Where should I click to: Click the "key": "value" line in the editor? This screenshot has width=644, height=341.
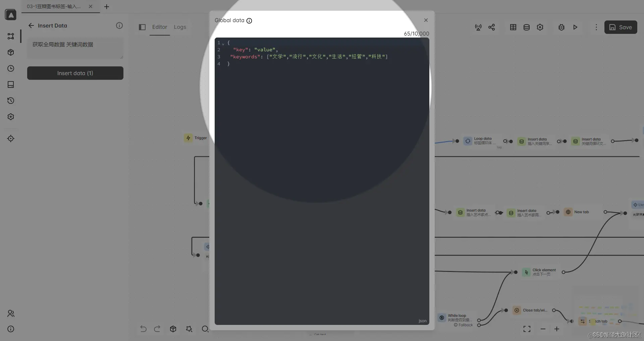256,50
